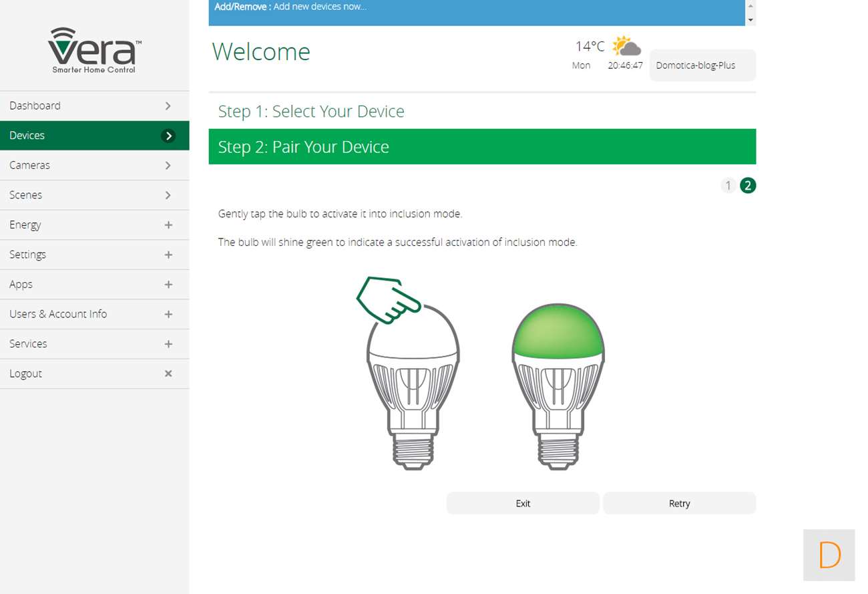
Task: Expand the Apps plus sign
Action: [x=168, y=285]
